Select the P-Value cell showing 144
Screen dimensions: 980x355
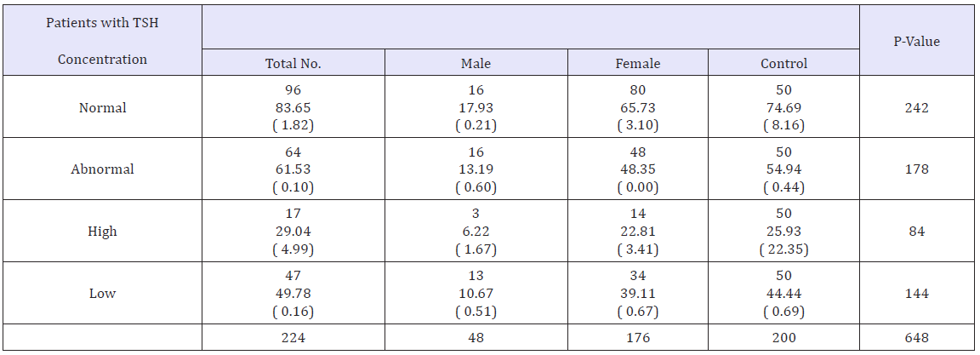point(916,294)
